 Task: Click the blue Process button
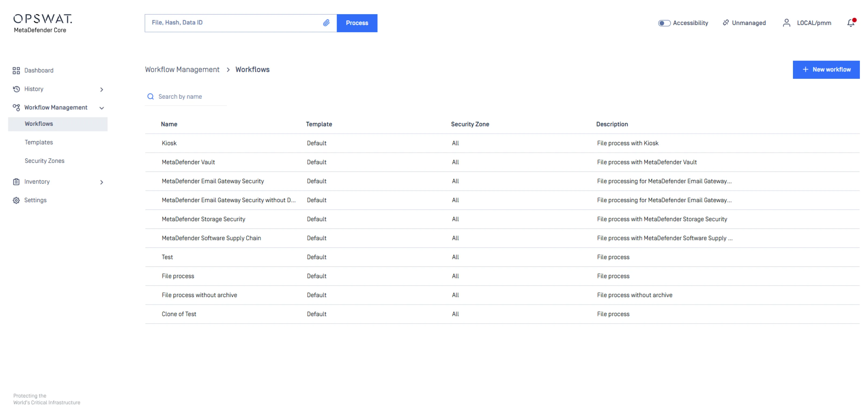tap(357, 23)
